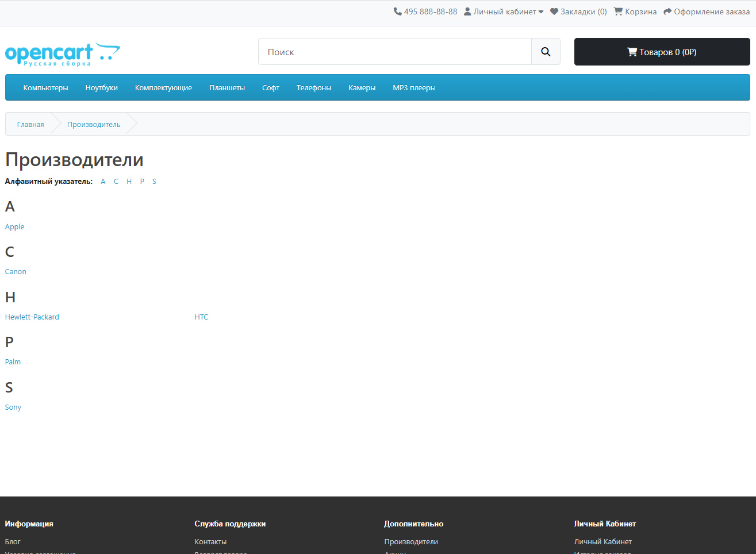Select the HTC manufacturer link
This screenshot has height=554, width=756.
[201, 317]
